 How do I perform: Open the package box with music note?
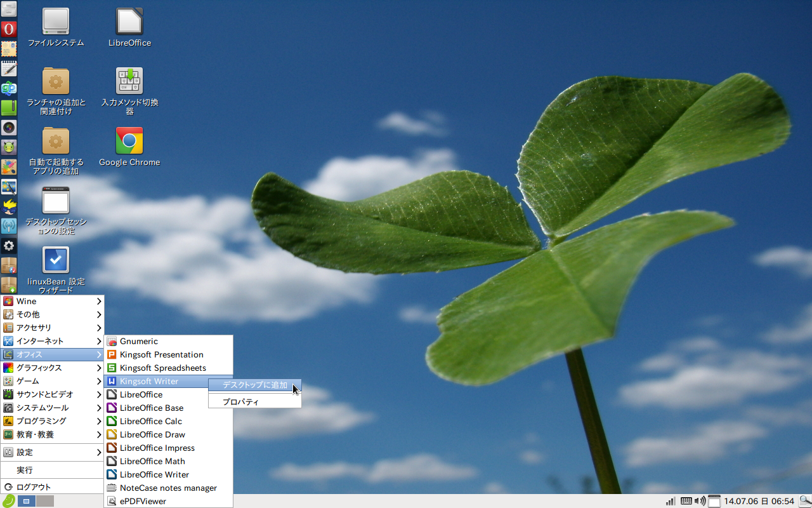tap(9, 265)
